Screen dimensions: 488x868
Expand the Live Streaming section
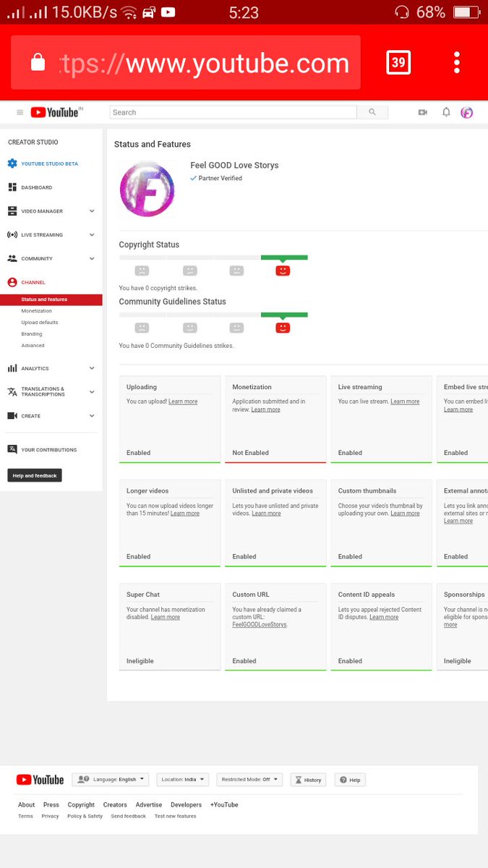[92, 235]
